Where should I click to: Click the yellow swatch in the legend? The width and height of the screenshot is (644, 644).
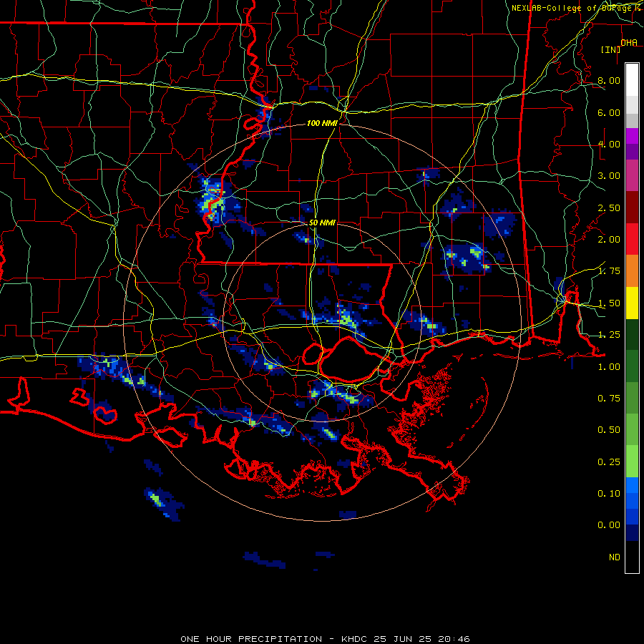(632, 303)
